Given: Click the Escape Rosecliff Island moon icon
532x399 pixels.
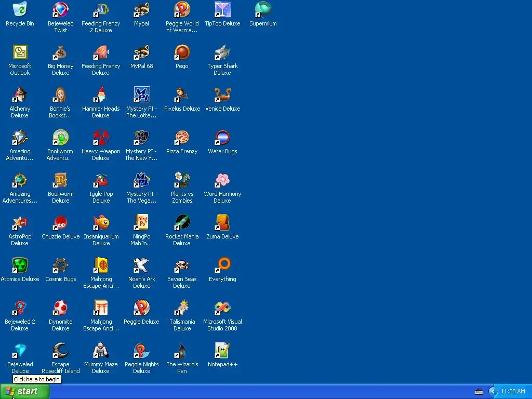Looking at the screenshot, I should pos(60,350).
